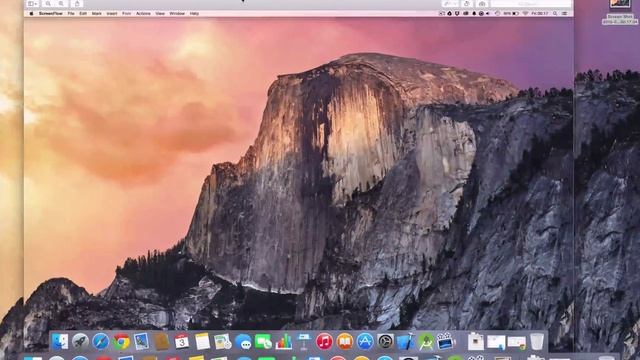Image resolution: width=640 pixels, height=360 pixels.
Task: Open Launchpad rocket icon in Dock
Action: (x=80, y=341)
